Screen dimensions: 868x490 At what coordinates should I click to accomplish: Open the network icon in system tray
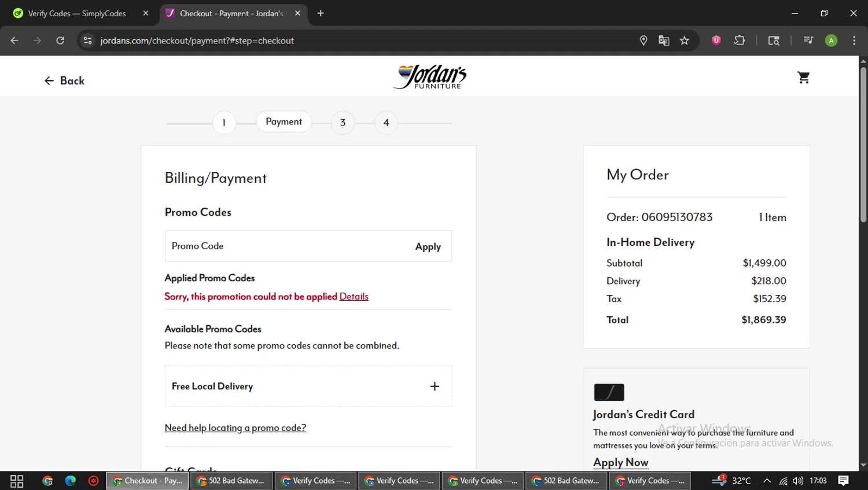point(783,481)
